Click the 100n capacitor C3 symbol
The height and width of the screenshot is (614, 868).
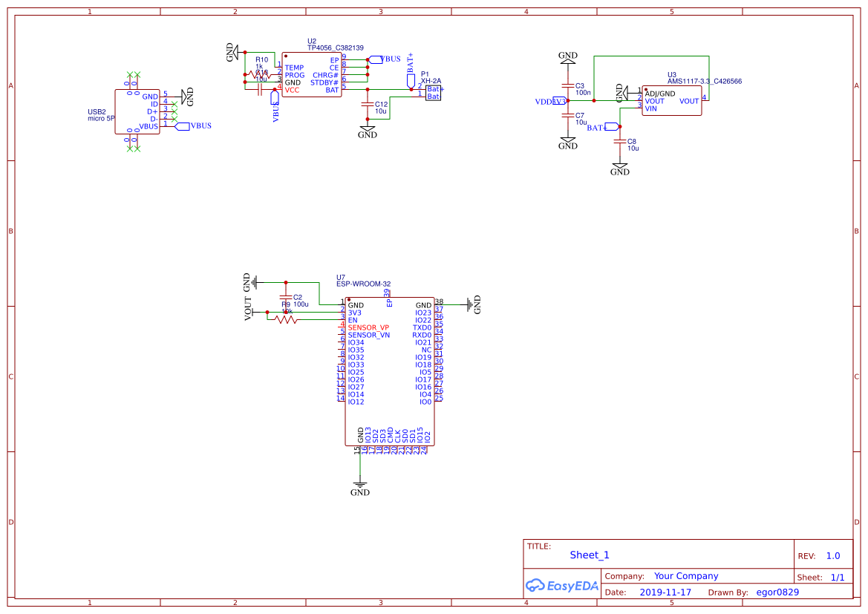[568, 85]
